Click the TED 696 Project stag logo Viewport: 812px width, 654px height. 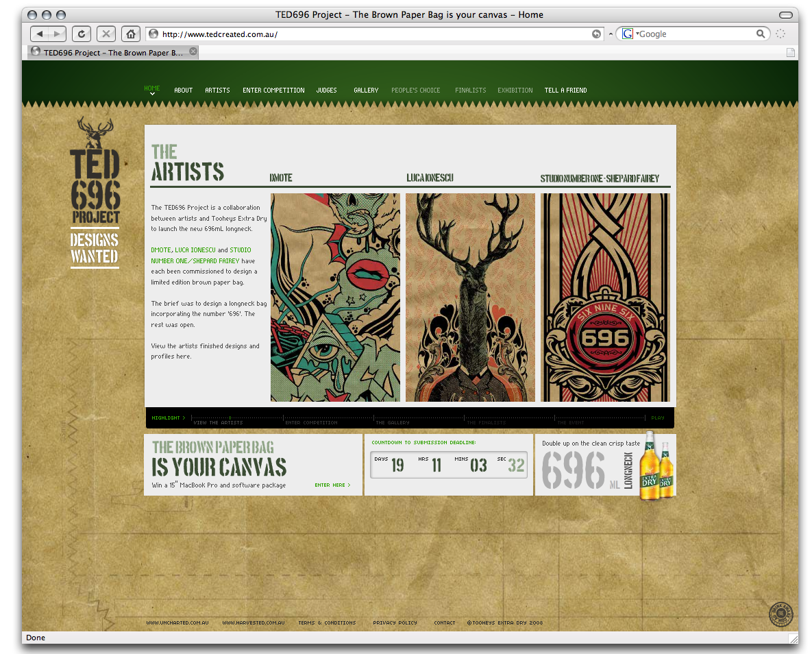point(95,171)
